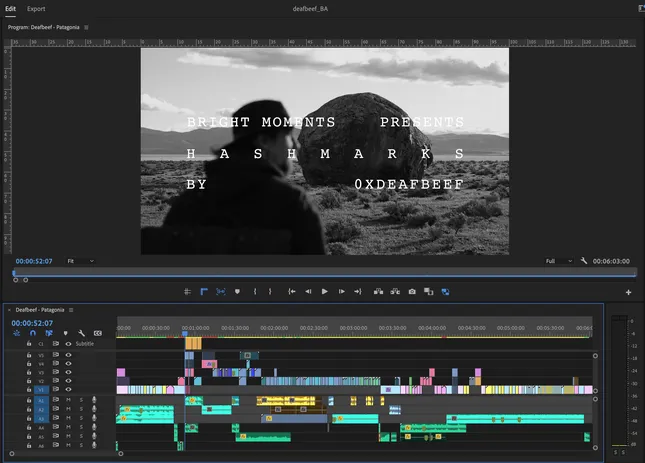645x463 pixels.
Task: Click timeline ruler at 00:03:00:00
Action: [x=353, y=328]
